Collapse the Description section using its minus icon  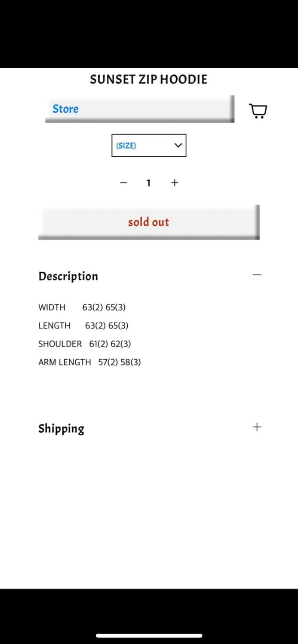(x=257, y=275)
